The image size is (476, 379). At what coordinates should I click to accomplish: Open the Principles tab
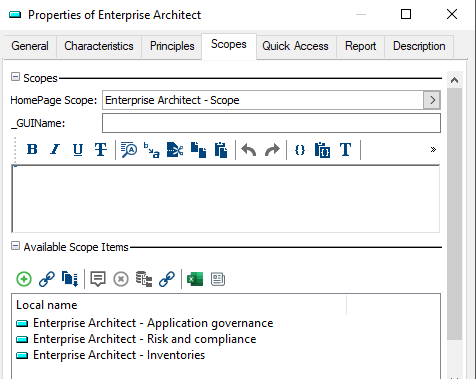tap(172, 46)
